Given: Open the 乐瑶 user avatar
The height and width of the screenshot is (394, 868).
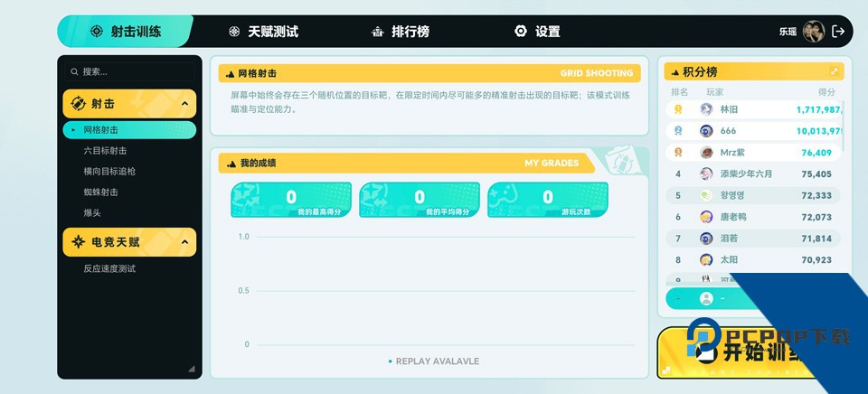Looking at the screenshot, I should 814,31.
